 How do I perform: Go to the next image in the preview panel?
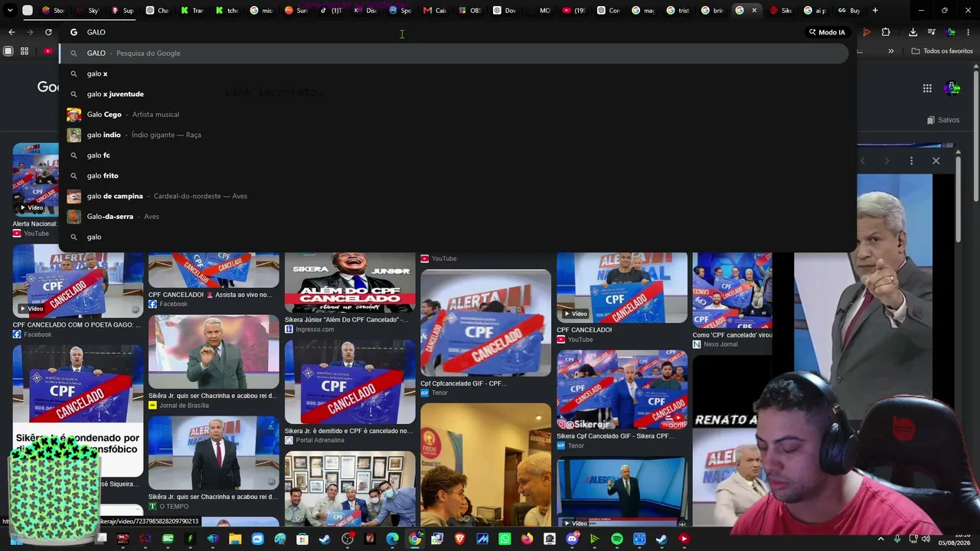point(887,161)
